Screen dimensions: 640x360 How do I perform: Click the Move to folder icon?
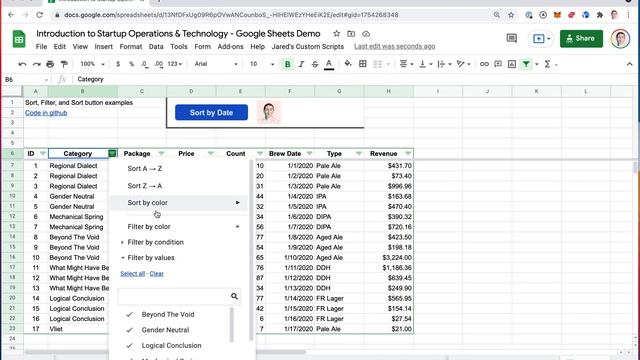tap(351, 33)
